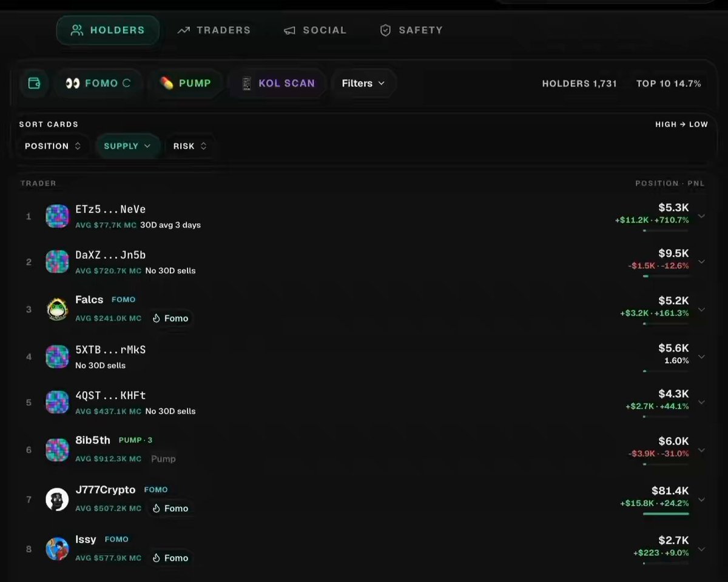This screenshot has width=728, height=582.
Task: Click the Fomo flame badge for Issy
Action: pos(170,558)
